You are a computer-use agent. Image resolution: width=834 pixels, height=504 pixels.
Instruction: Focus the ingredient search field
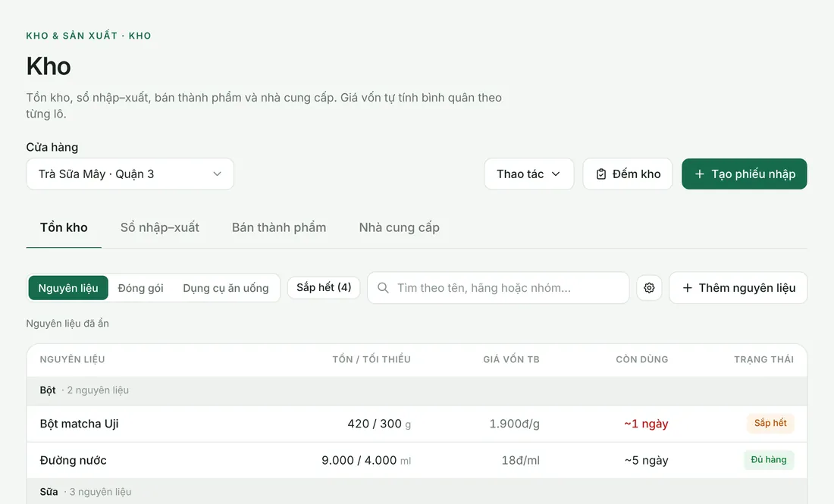click(x=498, y=287)
